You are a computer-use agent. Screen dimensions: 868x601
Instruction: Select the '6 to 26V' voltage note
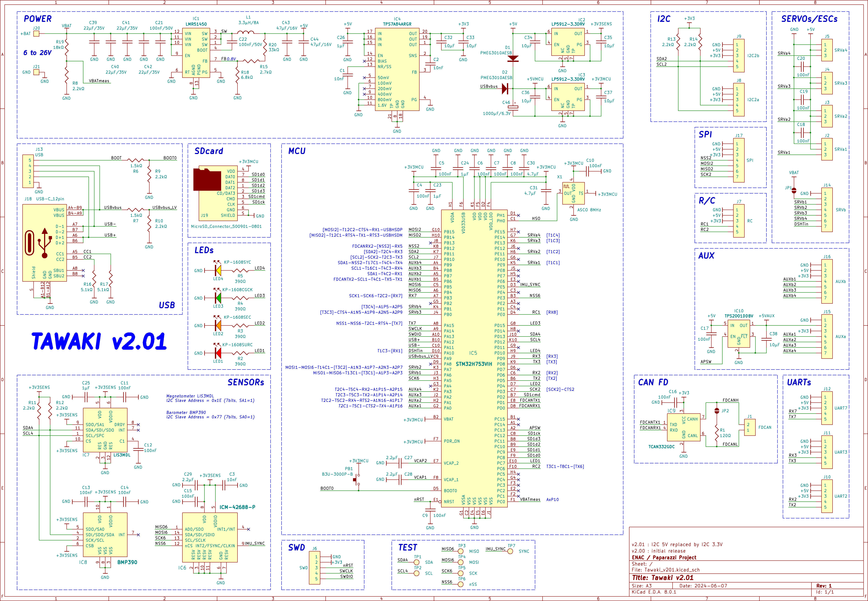pyautogui.click(x=37, y=53)
